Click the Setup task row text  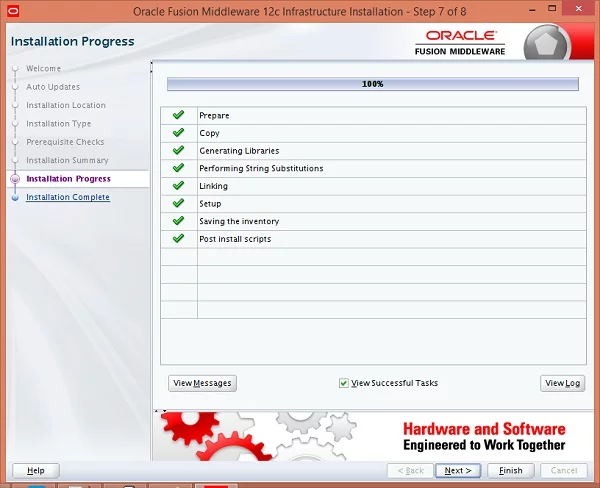pyautogui.click(x=210, y=204)
